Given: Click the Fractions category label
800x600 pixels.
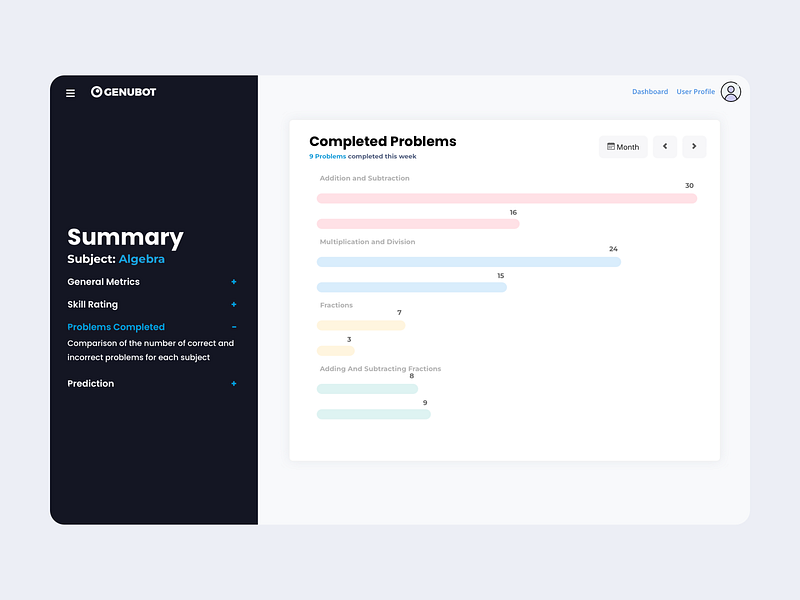Looking at the screenshot, I should coord(336,305).
